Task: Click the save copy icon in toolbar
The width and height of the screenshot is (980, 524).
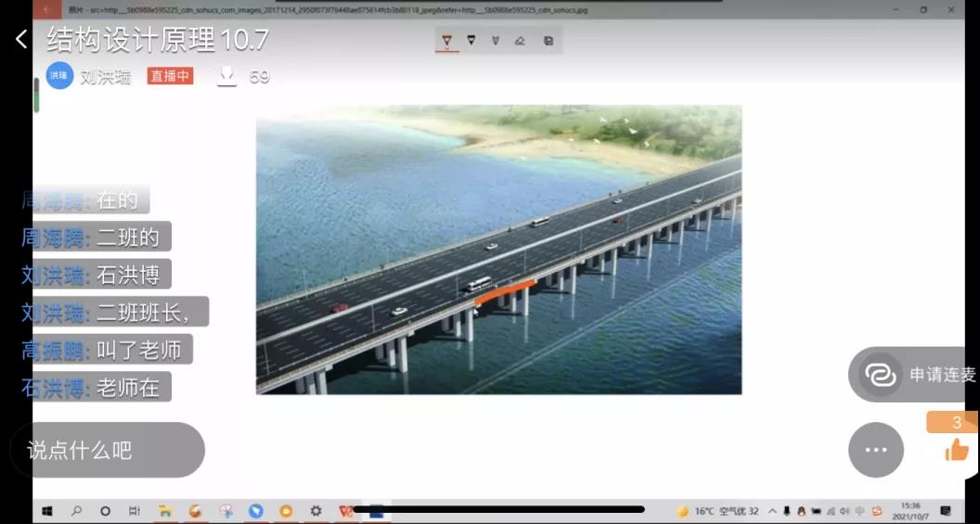Action: click(548, 41)
